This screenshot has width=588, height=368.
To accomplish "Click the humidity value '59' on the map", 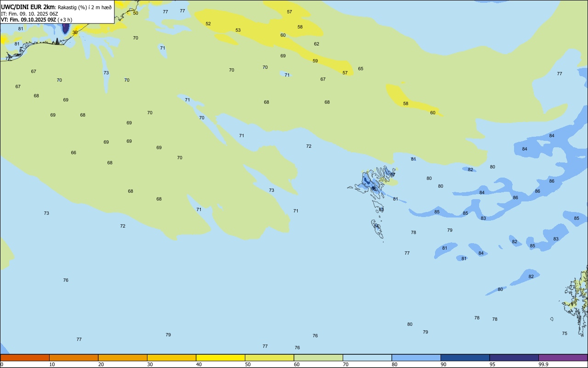I will tap(315, 61).
